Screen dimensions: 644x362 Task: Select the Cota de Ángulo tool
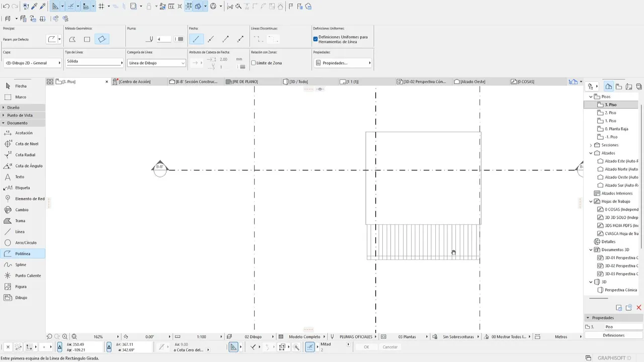[x=23, y=166]
